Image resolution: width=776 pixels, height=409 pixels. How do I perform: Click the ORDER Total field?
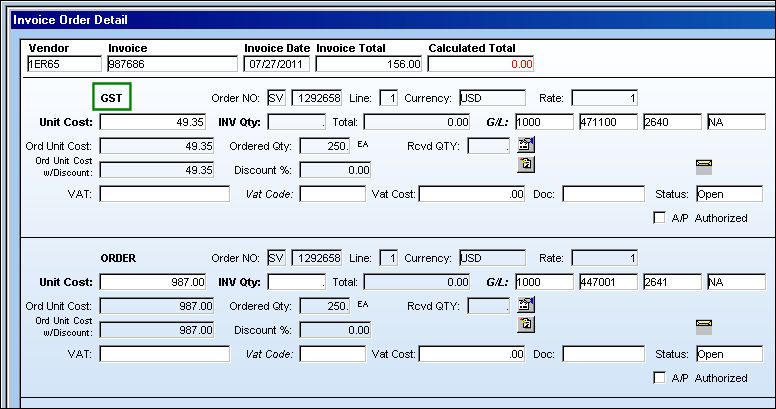pyautogui.click(x=417, y=282)
